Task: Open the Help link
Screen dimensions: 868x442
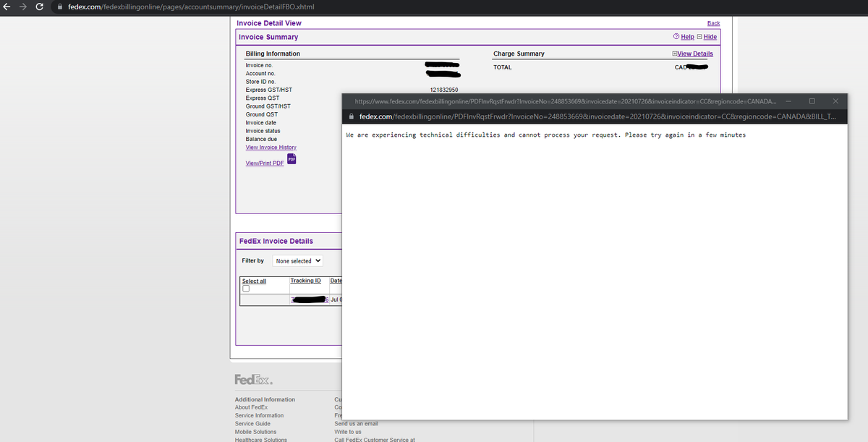Action: (687, 37)
